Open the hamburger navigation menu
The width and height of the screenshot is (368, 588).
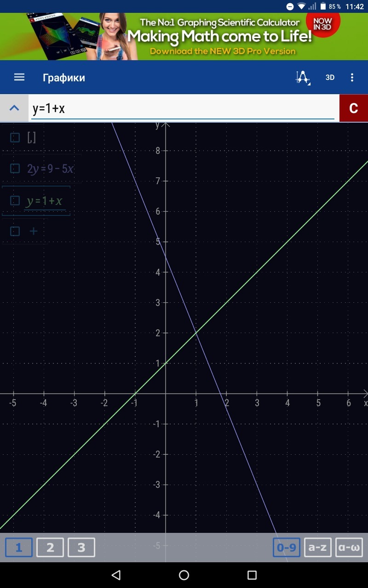pos(19,77)
